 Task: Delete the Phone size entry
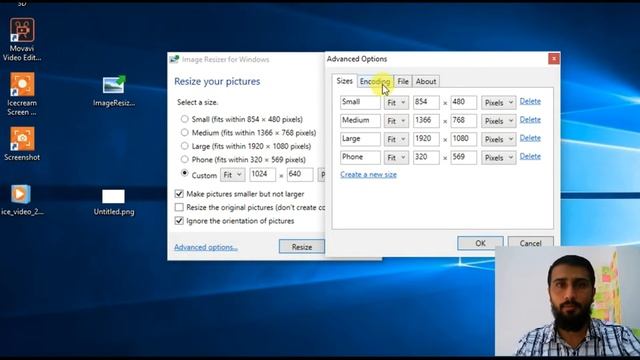tap(530, 156)
